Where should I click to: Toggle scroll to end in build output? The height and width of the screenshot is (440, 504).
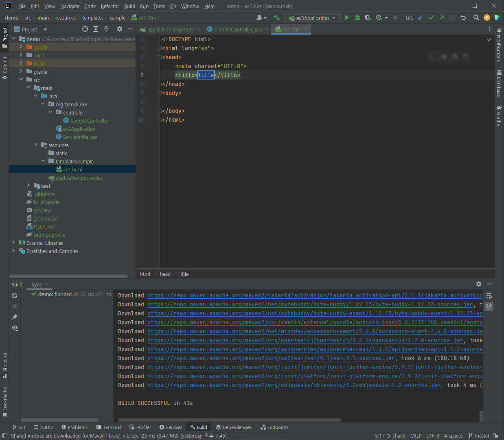click(x=489, y=306)
